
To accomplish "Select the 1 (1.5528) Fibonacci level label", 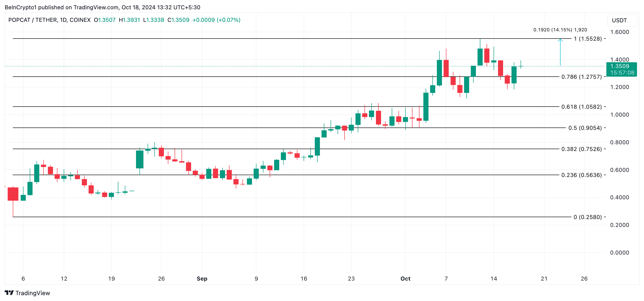I will [x=588, y=39].
